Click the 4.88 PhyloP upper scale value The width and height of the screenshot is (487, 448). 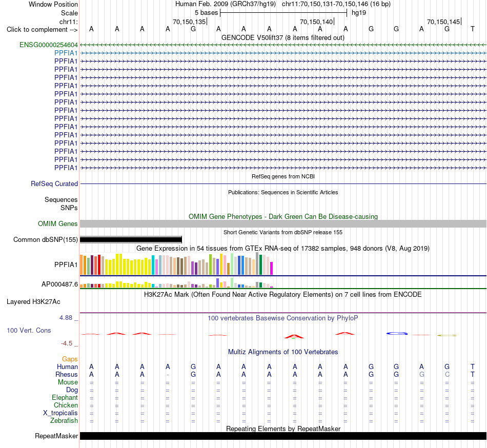click(66, 318)
